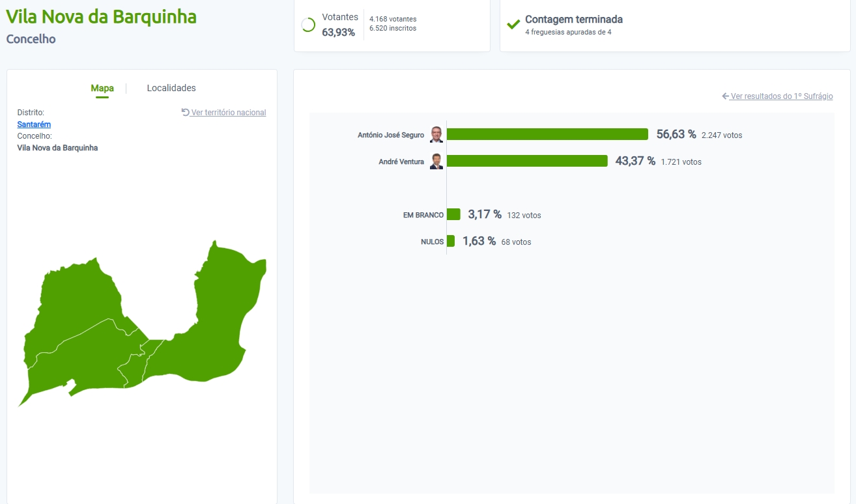Click André Ventura's green result bar
Image resolution: width=856 pixels, height=504 pixels.
tap(527, 161)
